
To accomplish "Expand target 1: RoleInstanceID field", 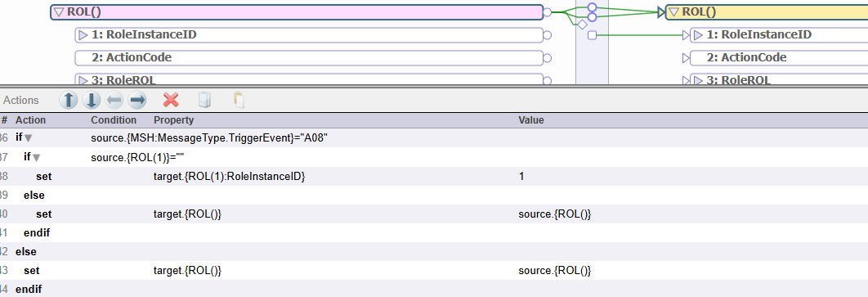I will (698, 35).
